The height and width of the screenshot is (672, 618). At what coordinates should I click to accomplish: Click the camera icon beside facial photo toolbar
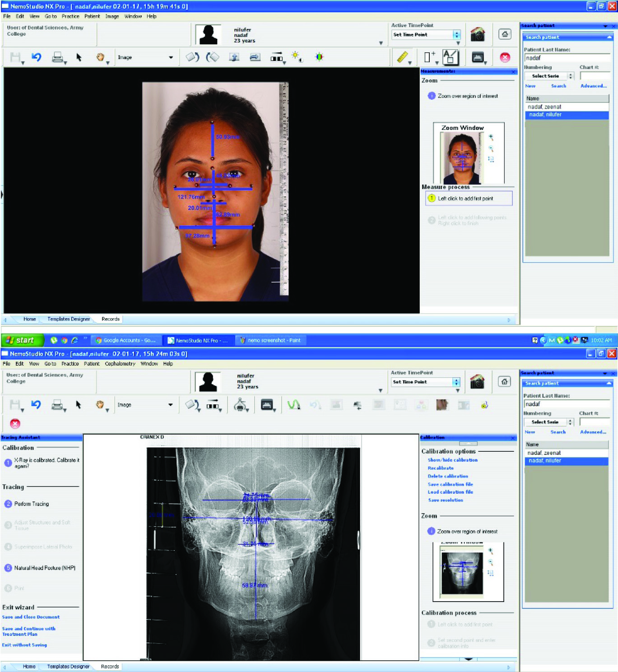click(x=477, y=34)
